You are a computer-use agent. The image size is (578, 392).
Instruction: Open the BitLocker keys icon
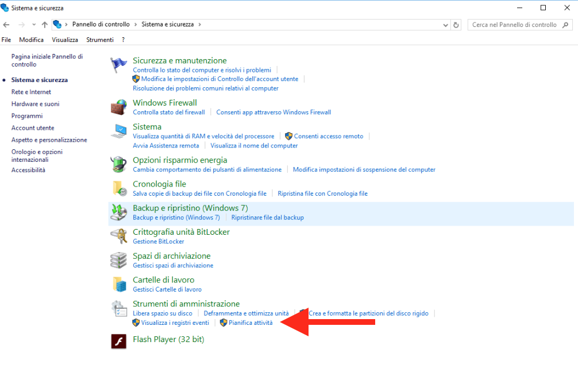pos(119,236)
